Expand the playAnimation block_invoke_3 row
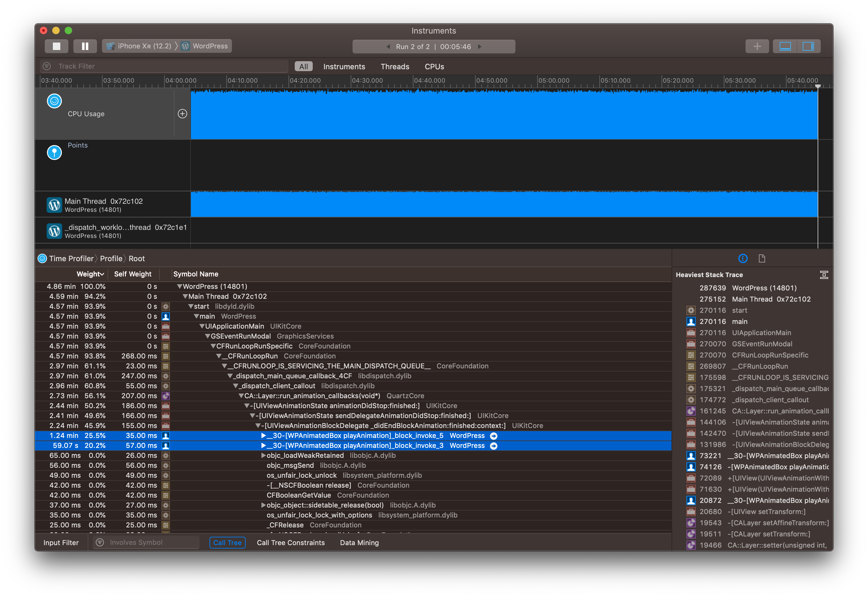The width and height of the screenshot is (868, 597). point(264,445)
